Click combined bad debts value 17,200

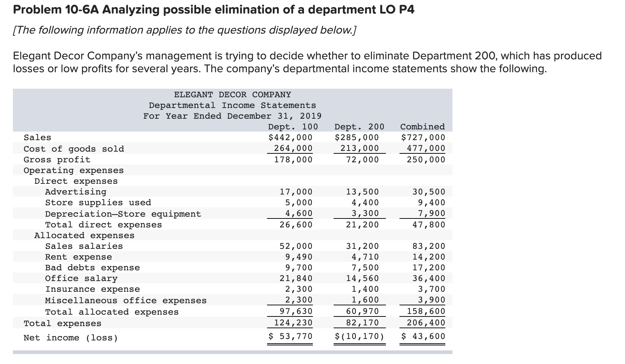tap(428, 268)
